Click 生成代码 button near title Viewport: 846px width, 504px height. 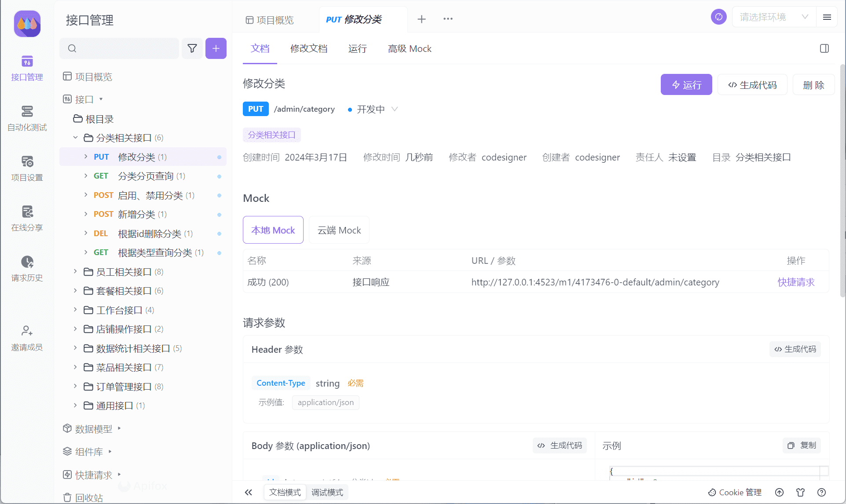752,84
